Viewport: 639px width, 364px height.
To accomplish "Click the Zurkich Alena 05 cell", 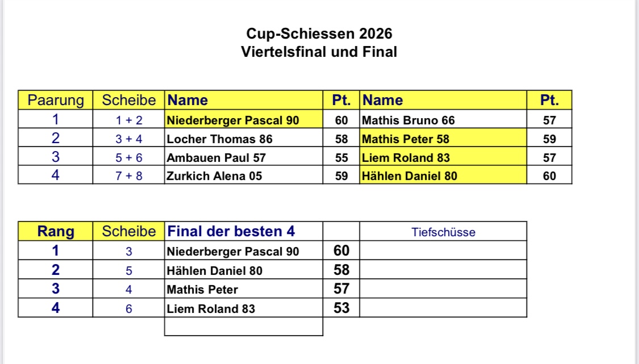I will pyautogui.click(x=244, y=175).
